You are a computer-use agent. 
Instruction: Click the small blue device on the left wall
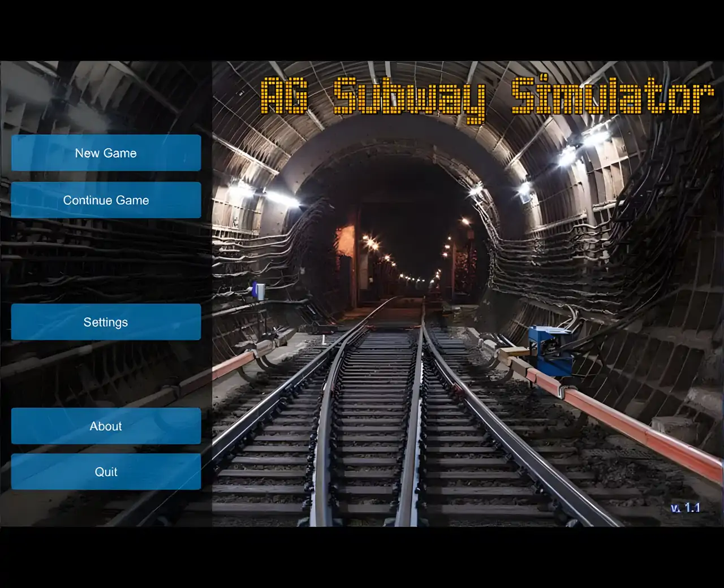click(x=258, y=291)
